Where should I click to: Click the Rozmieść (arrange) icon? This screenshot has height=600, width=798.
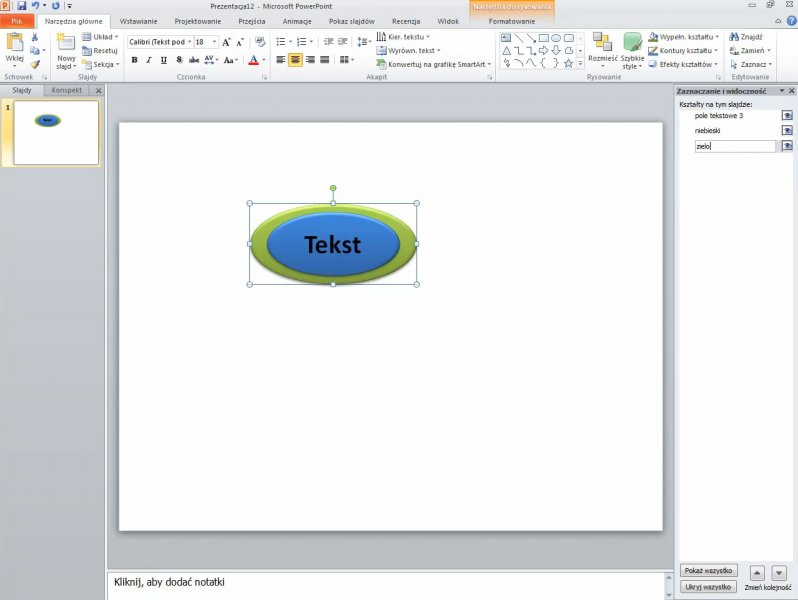(x=602, y=46)
